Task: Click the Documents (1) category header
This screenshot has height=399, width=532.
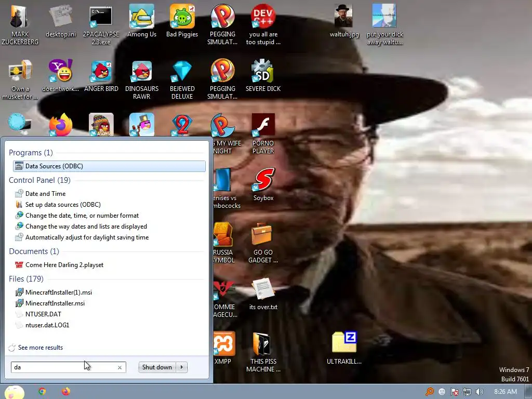Action: click(34, 251)
